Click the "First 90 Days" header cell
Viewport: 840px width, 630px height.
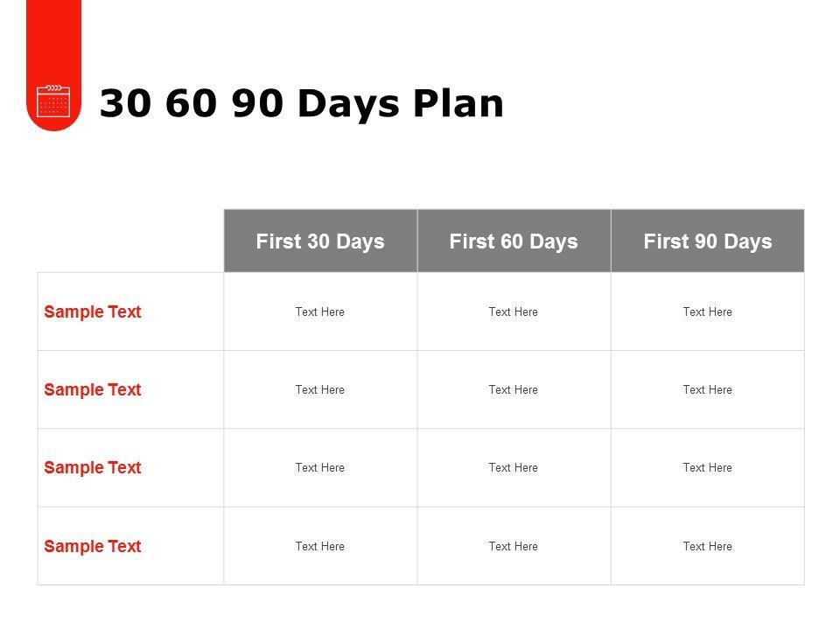tap(707, 241)
